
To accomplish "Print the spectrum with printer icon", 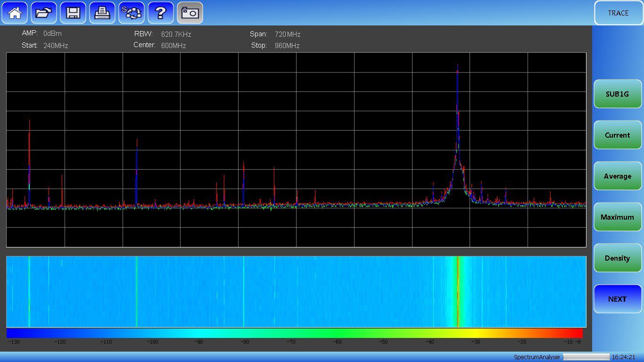I will [x=102, y=13].
